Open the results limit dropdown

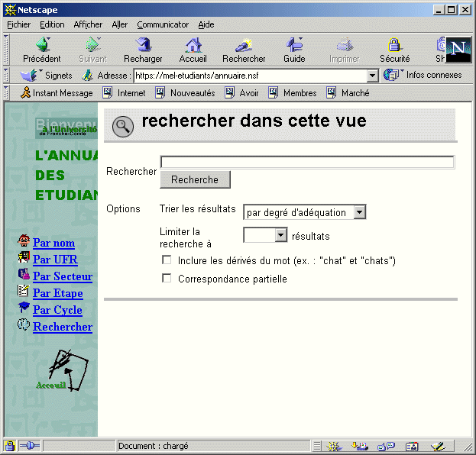[x=280, y=236]
